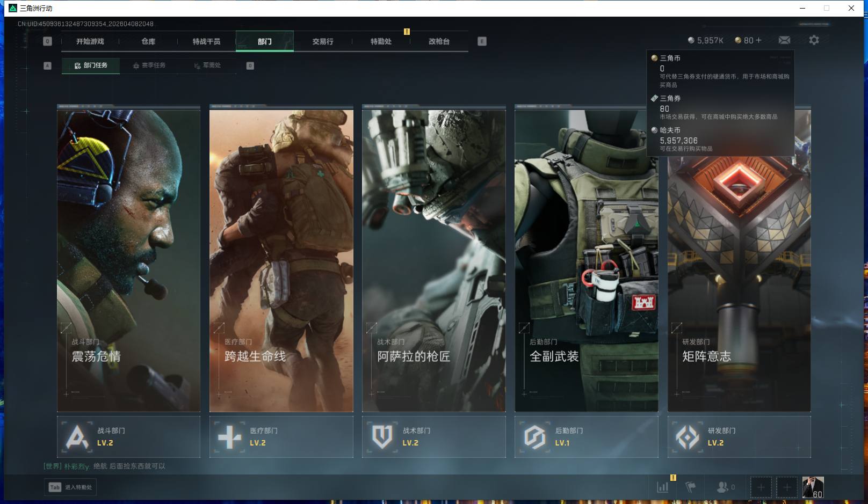Open the friends list icon
This screenshot has height=504, width=868.
(723, 487)
